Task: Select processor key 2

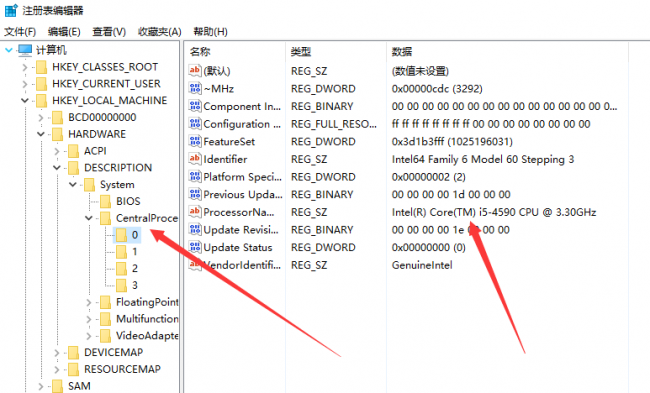Action: point(135,269)
